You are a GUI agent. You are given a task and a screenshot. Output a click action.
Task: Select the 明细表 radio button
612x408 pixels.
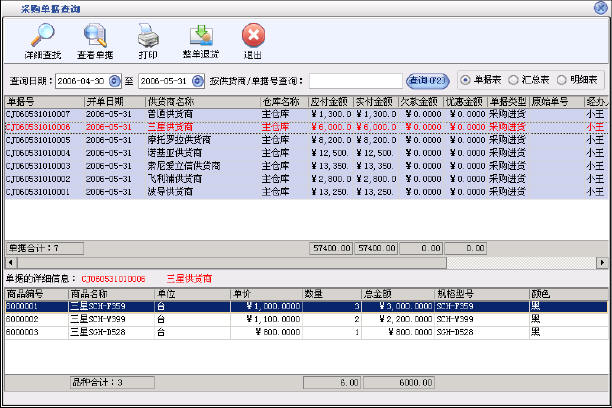[x=562, y=80]
